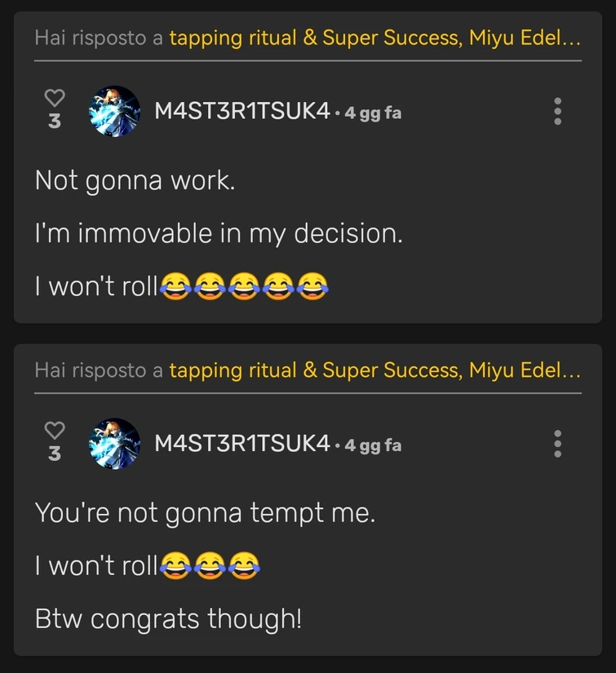The image size is (616, 673).
Task: Tap "I won't roll" line with five laughing emojis
Action: tap(181, 287)
